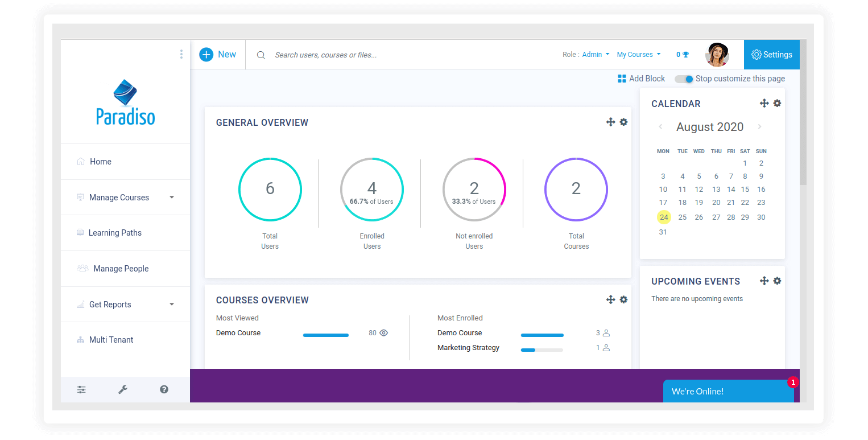Toggle Stop customize this page switch

(683, 79)
